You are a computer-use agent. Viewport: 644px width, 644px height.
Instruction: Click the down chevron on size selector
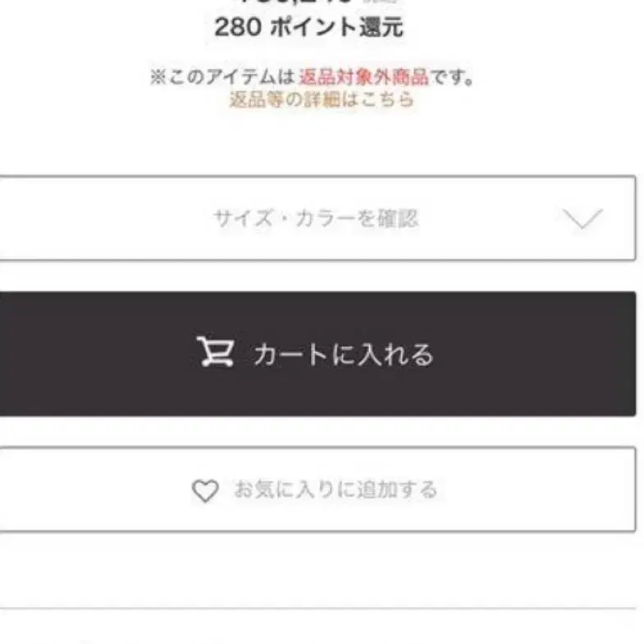582,218
